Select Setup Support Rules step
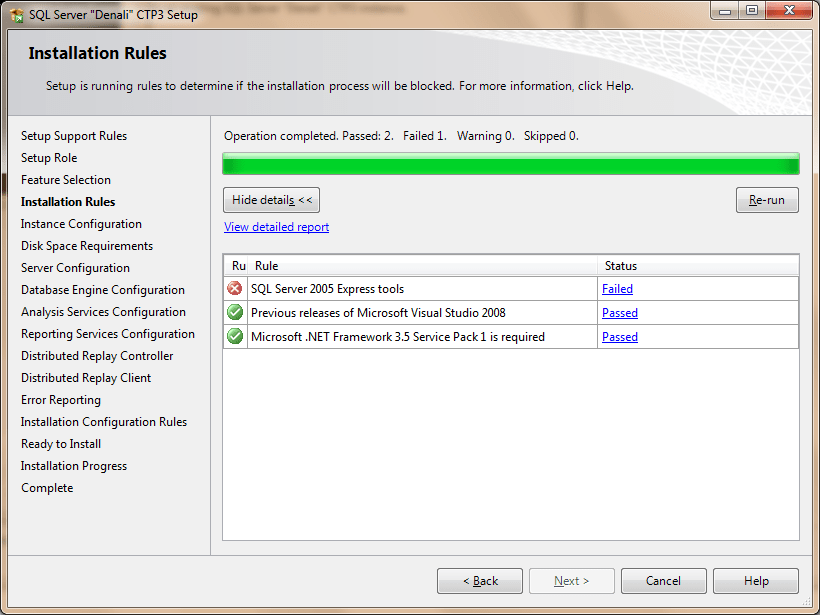Screen dimensions: 820x615 [x=74, y=136]
